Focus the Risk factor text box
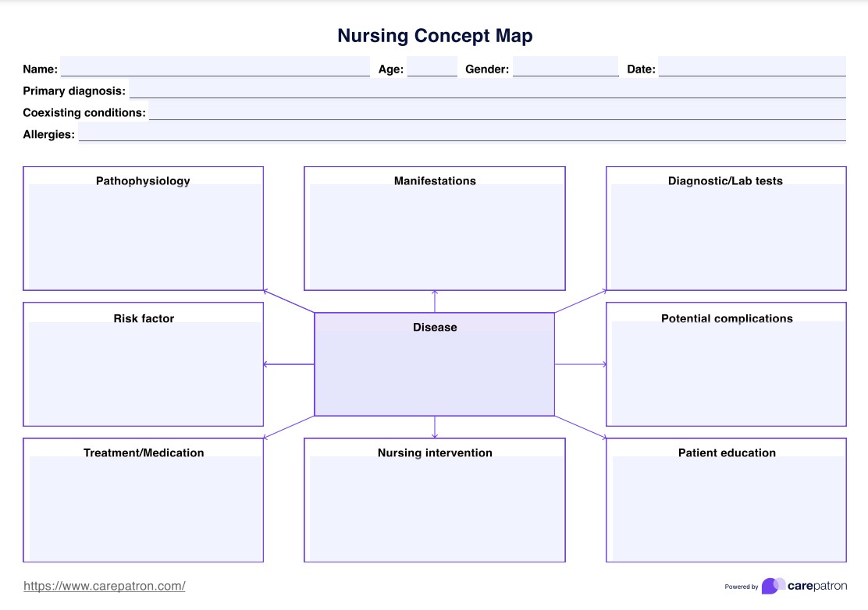Screen dimensions: 868x610 coord(144,373)
